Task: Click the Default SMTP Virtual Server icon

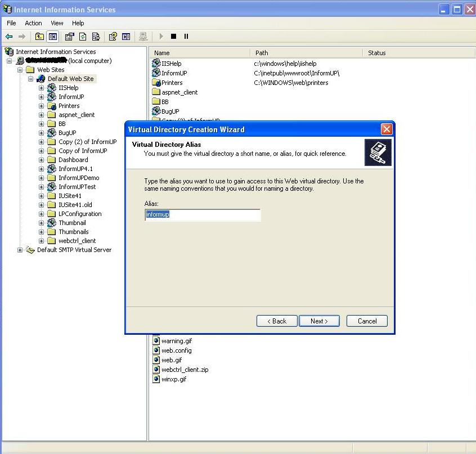Action: [30, 250]
